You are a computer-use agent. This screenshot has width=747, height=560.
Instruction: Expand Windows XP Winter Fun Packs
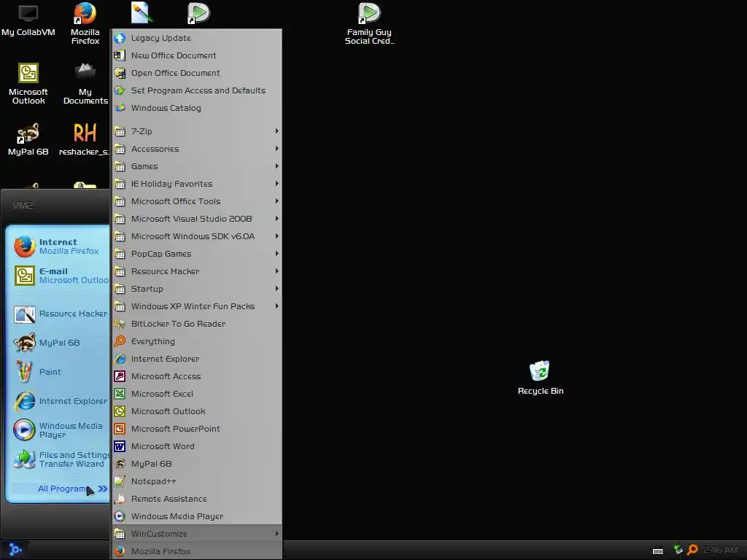click(x=197, y=306)
